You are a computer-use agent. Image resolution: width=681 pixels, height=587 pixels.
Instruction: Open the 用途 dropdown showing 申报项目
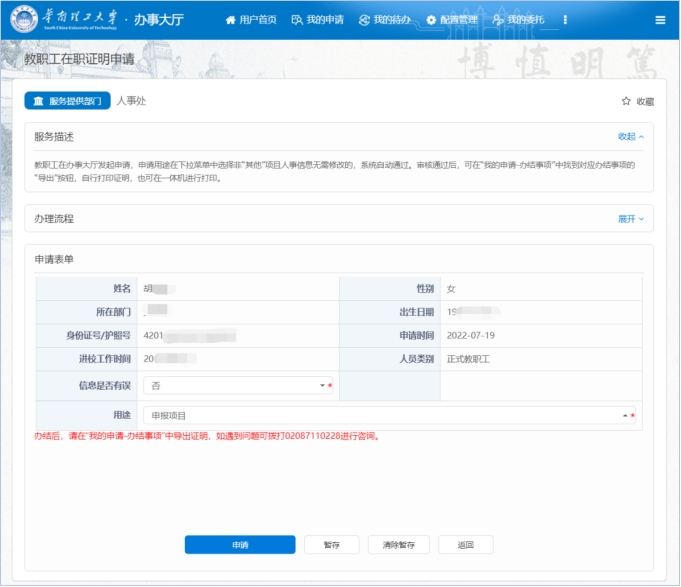tap(388, 415)
